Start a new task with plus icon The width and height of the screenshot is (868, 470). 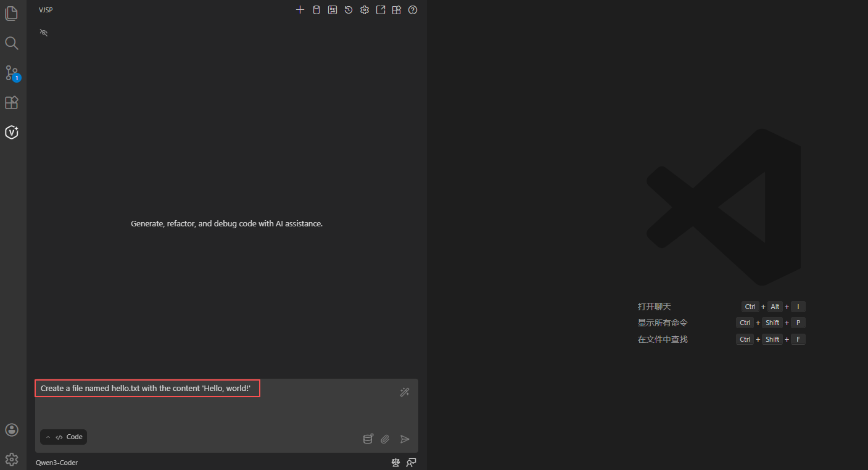300,10
